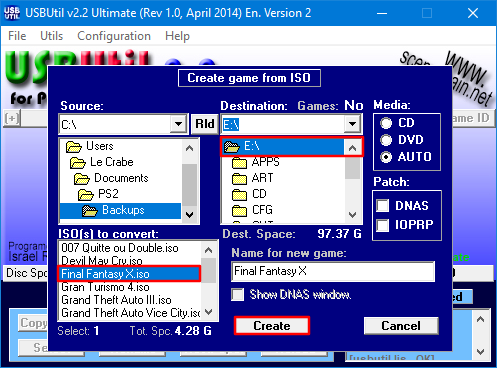Select the ART folder label in Destination
This screenshot has width=497, height=368.
(x=262, y=178)
